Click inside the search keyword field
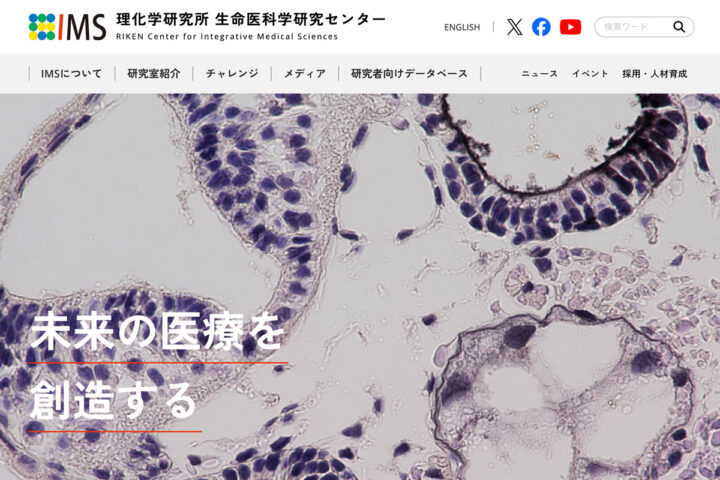720x480 pixels. 632,27
